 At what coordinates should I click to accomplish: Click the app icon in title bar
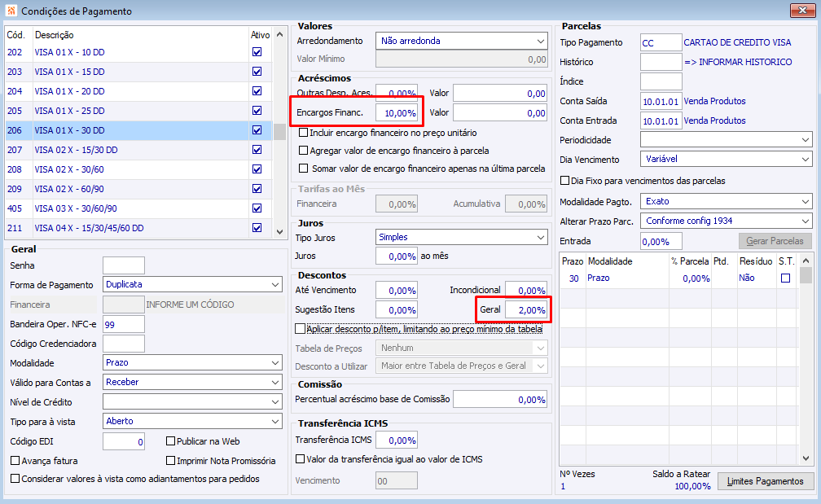10,11
